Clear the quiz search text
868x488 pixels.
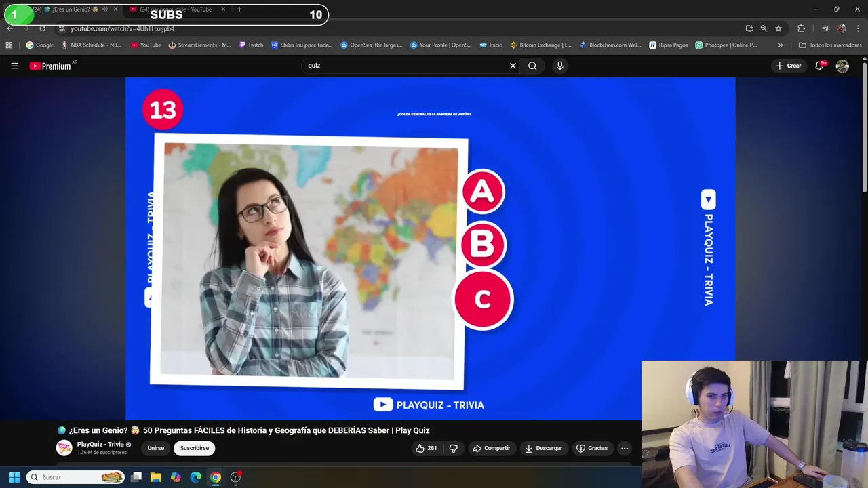click(513, 66)
